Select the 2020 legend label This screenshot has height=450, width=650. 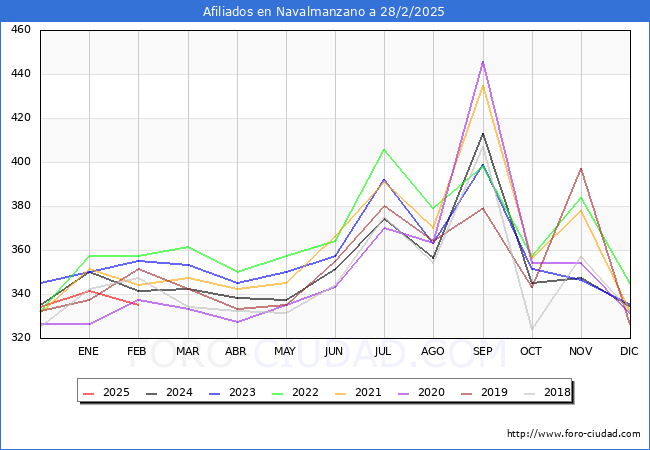[x=432, y=392]
